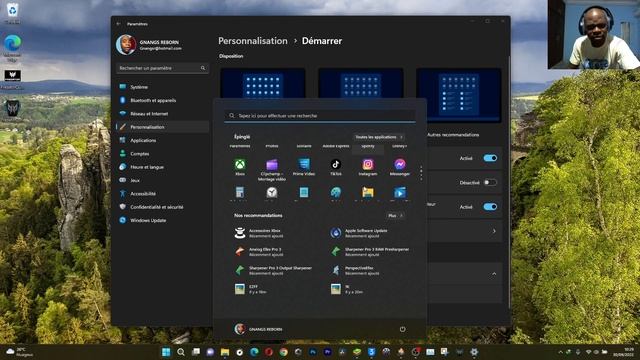This screenshot has height=360, width=640.
Task: Click the back arrow in the Paramètres window
Action: click(x=119, y=24)
